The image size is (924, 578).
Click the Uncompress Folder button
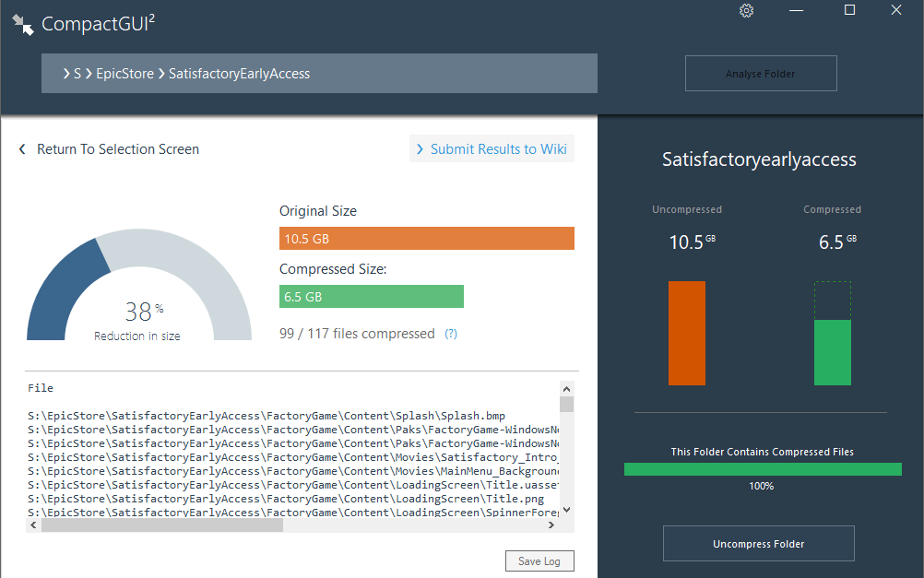tap(758, 543)
